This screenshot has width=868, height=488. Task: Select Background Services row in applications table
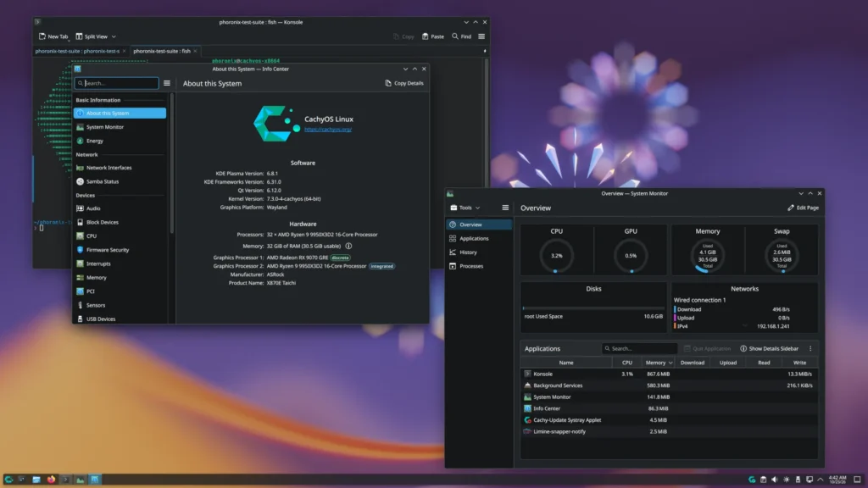[x=669, y=385]
